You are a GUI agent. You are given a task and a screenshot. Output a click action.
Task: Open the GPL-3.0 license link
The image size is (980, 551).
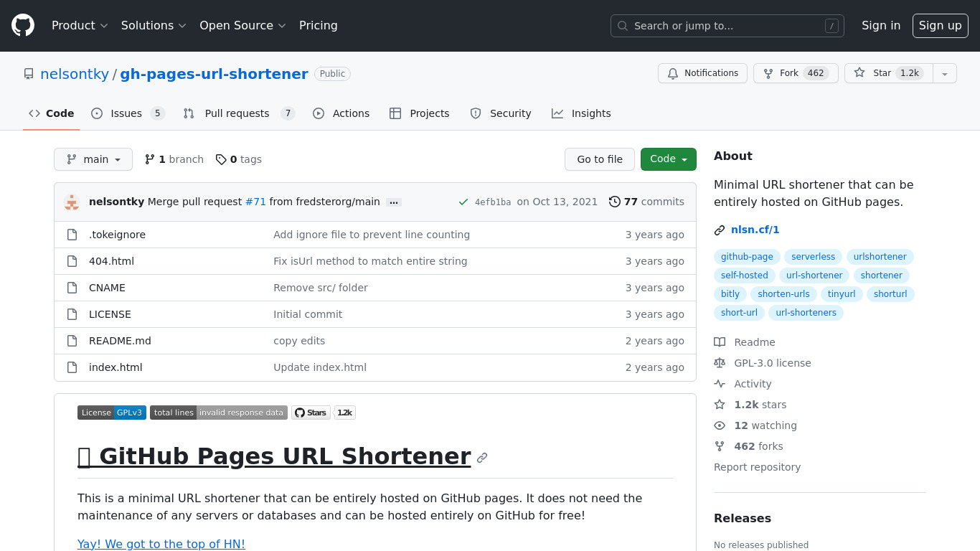(x=763, y=363)
